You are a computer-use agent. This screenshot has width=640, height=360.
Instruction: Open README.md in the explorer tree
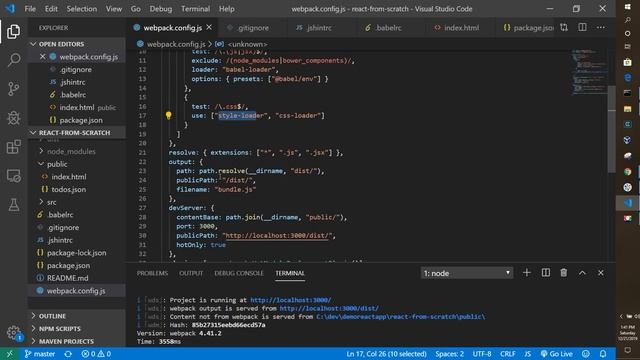tap(77, 278)
